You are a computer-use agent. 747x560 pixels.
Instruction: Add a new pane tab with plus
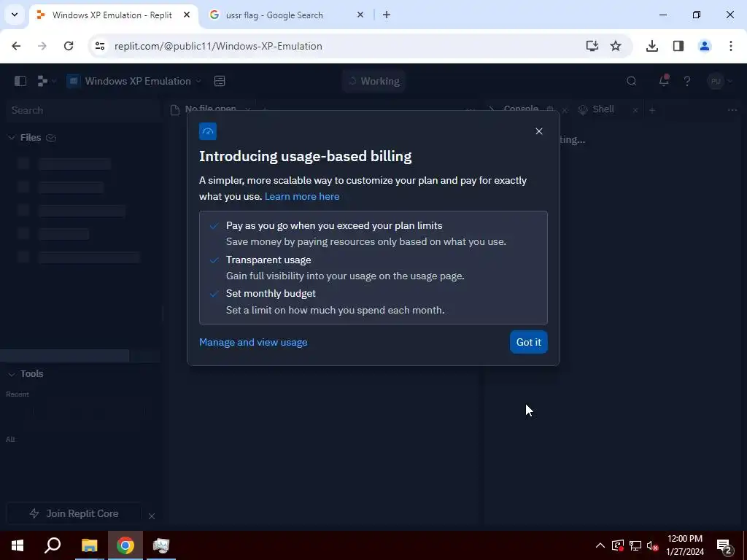tap(652, 110)
